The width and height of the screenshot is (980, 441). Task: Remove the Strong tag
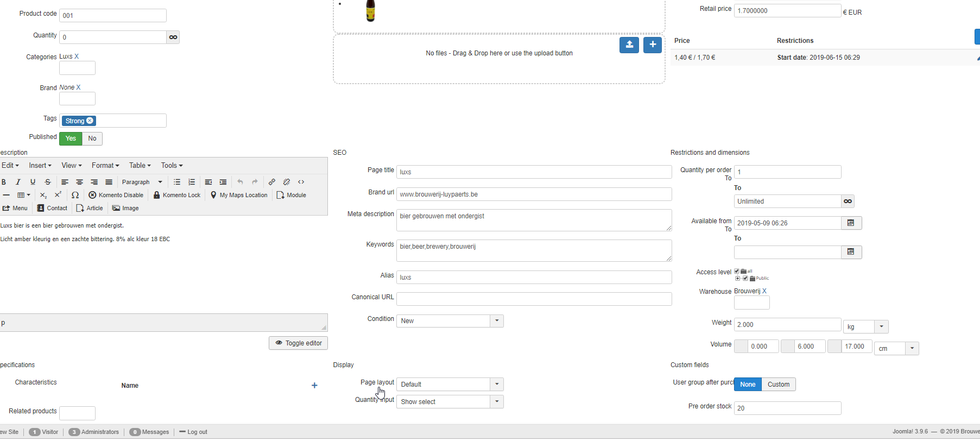pos(90,121)
